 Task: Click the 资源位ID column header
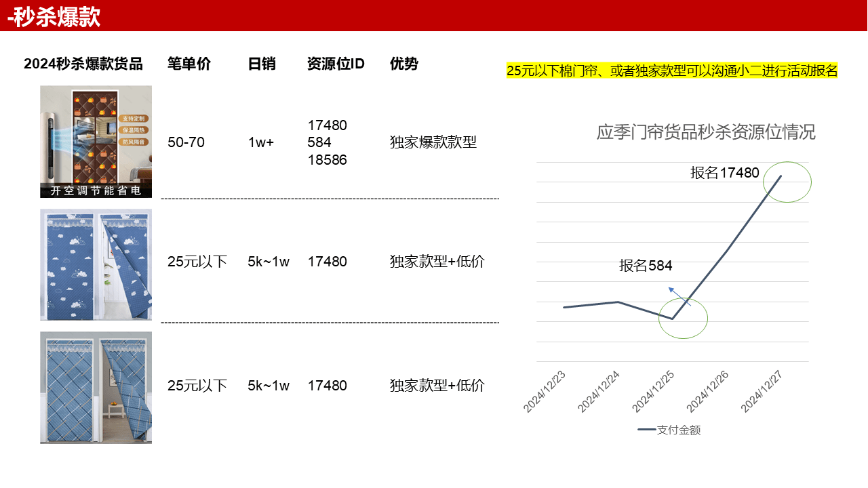[336, 64]
